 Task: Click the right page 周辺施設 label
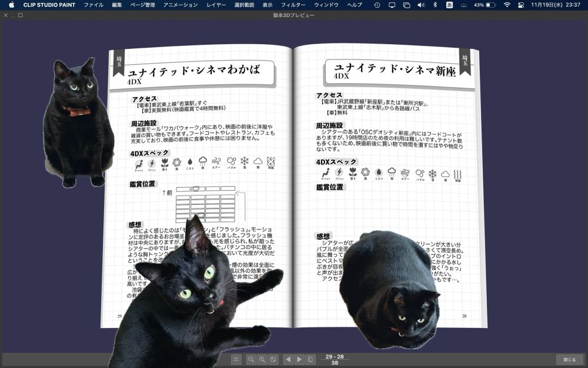point(329,125)
